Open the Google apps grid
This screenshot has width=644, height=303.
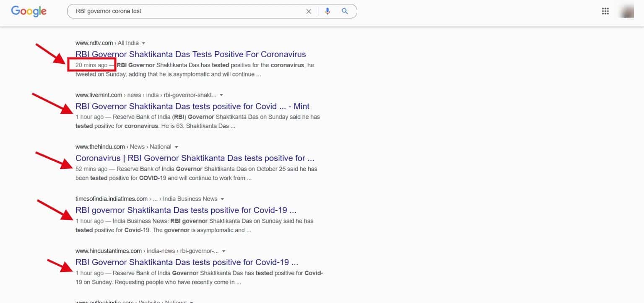coord(605,11)
